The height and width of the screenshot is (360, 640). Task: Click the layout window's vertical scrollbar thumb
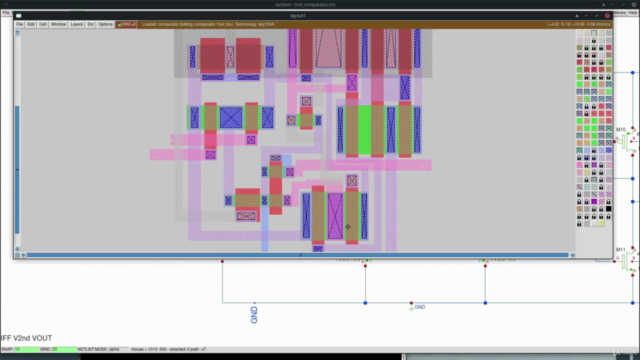pyautogui.click(x=17, y=169)
